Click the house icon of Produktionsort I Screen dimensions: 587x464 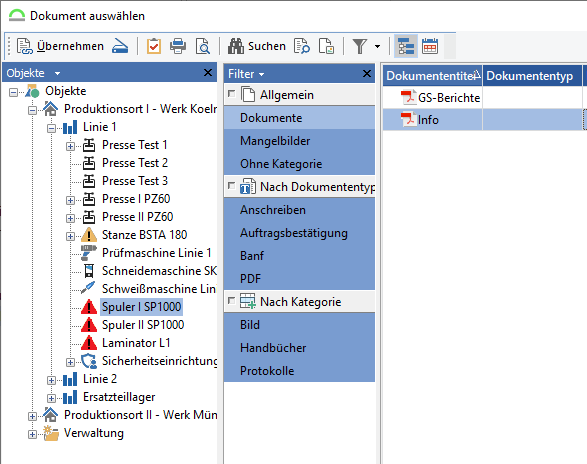click(51, 109)
